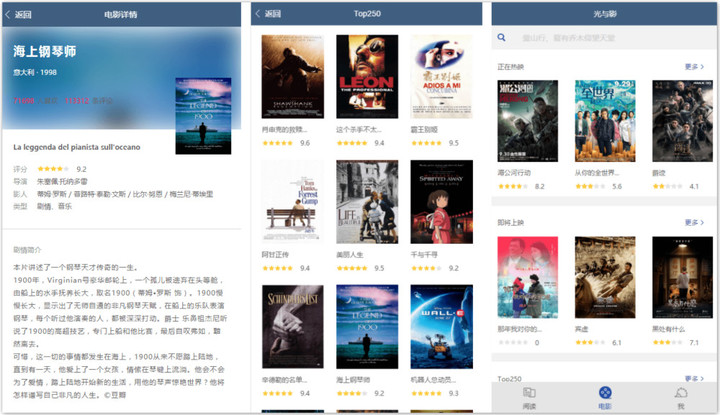Click the 海上钢琴师 label in Top250 grid
Viewport: 720px width, 415px height.
pyautogui.click(x=353, y=380)
